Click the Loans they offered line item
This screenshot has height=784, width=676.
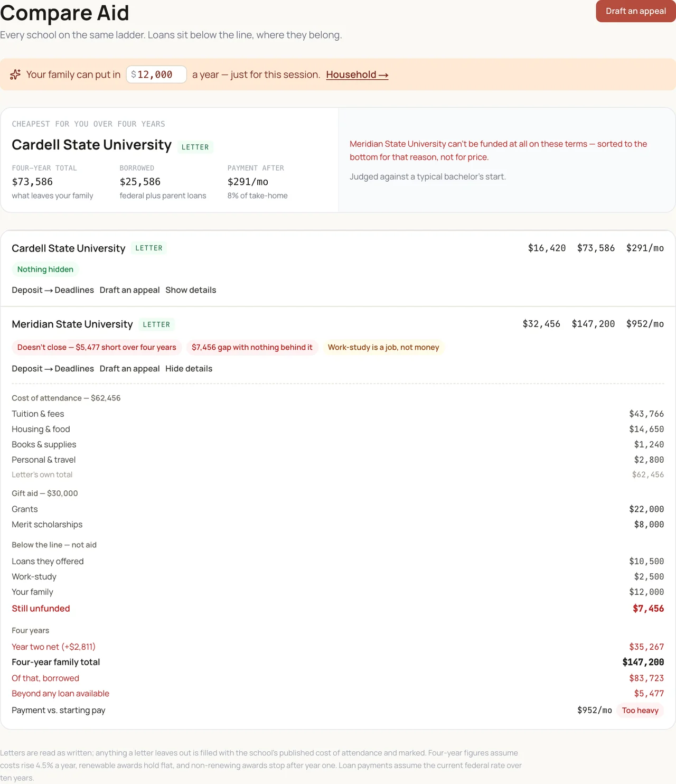click(x=338, y=561)
